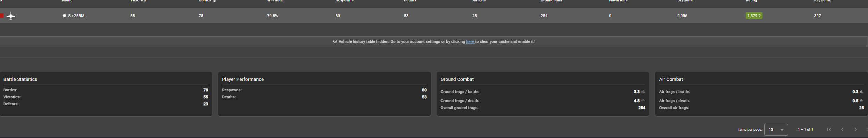This screenshot has height=138, width=868.
Task: Open chart for Ground frags / death
Action: 643,101
